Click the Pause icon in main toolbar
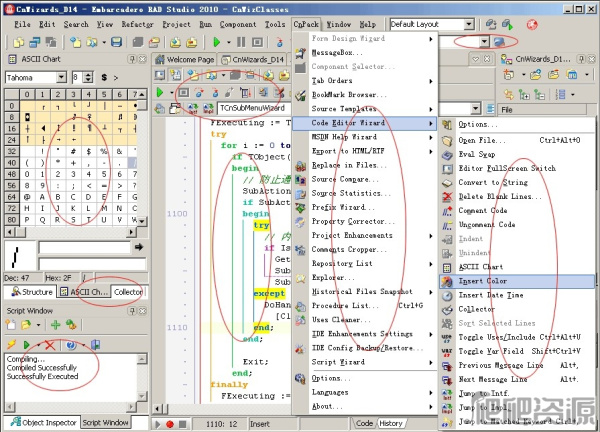Image resolution: width=600 pixels, height=432 pixels. [240, 42]
